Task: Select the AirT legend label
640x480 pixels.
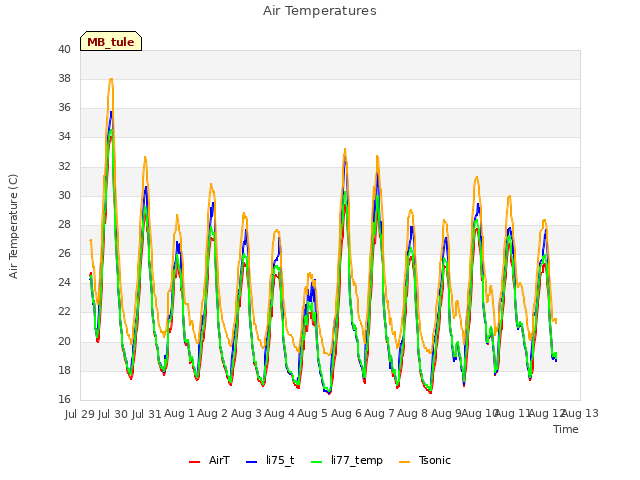Action: pyautogui.click(x=220, y=460)
